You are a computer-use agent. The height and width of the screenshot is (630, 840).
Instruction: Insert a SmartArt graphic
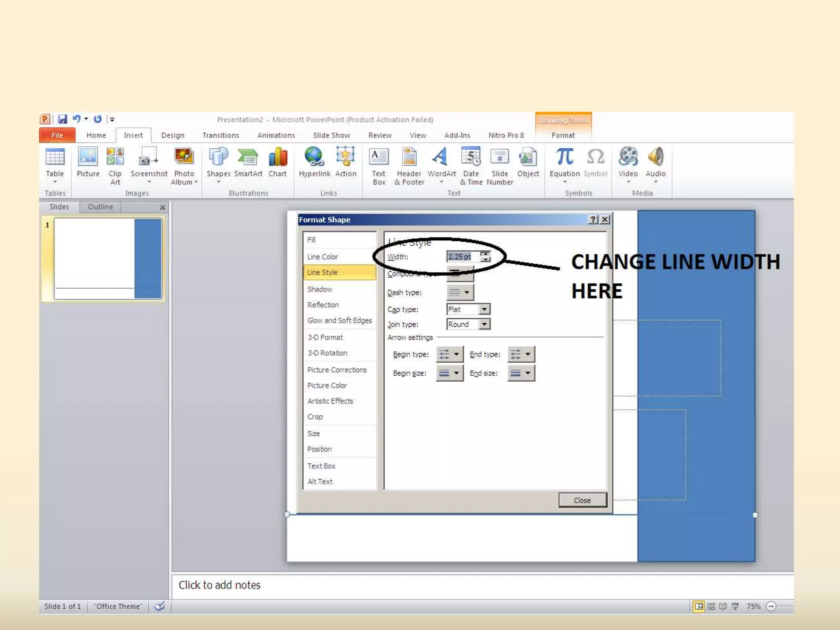[x=248, y=164]
